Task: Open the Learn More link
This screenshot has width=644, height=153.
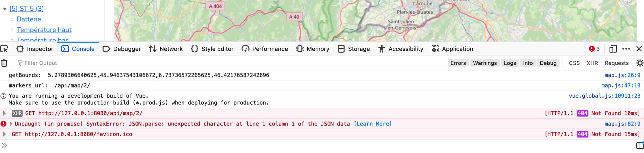Action: [x=373, y=124]
